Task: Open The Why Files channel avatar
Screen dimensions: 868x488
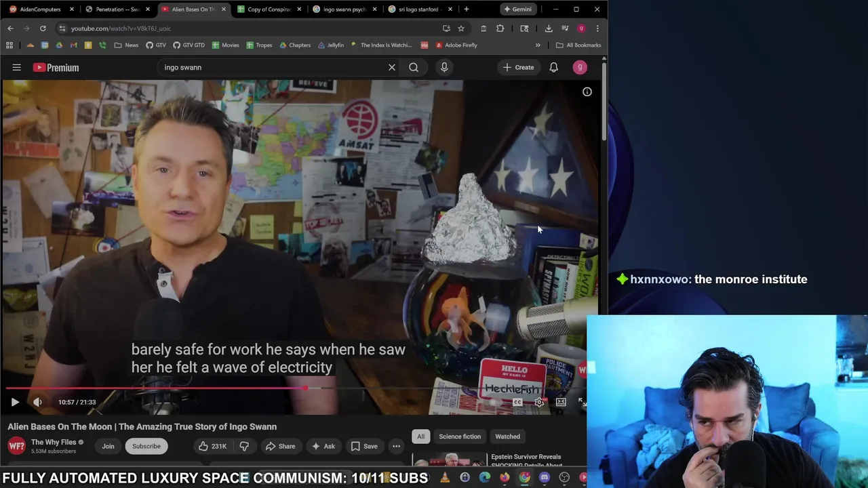Action: click(x=16, y=446)
